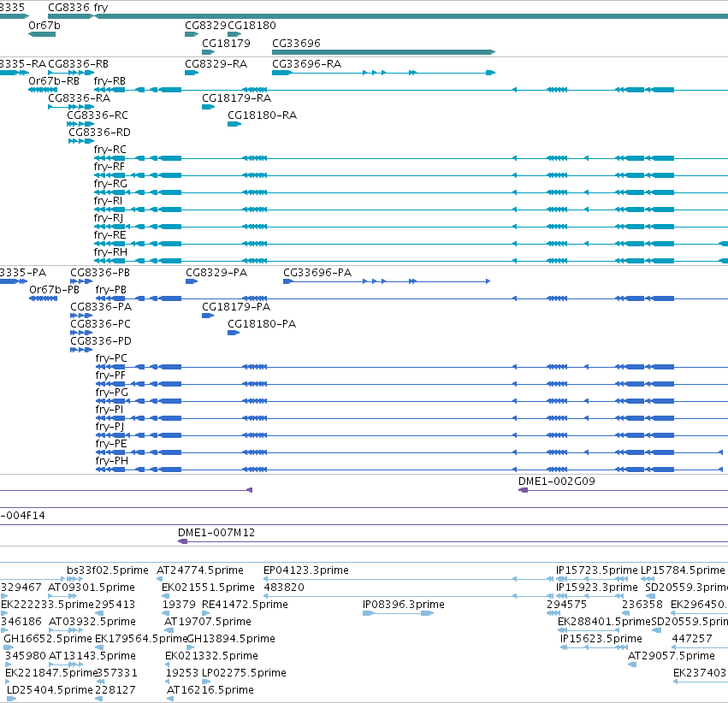Click the GH13894.5prime EST label

pos(231,639)
